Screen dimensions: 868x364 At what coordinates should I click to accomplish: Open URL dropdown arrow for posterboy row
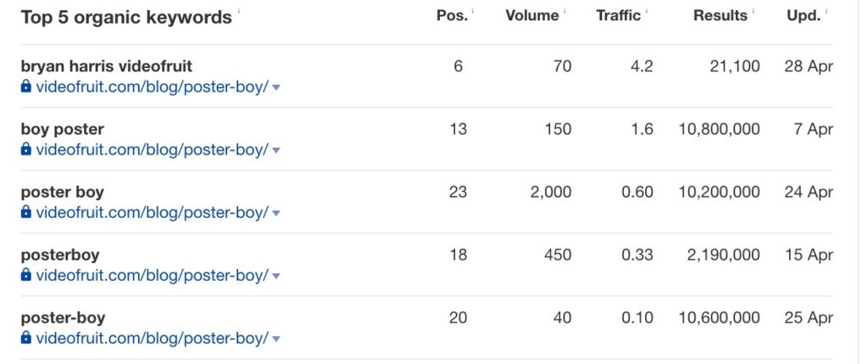click(x=276, y=276)
